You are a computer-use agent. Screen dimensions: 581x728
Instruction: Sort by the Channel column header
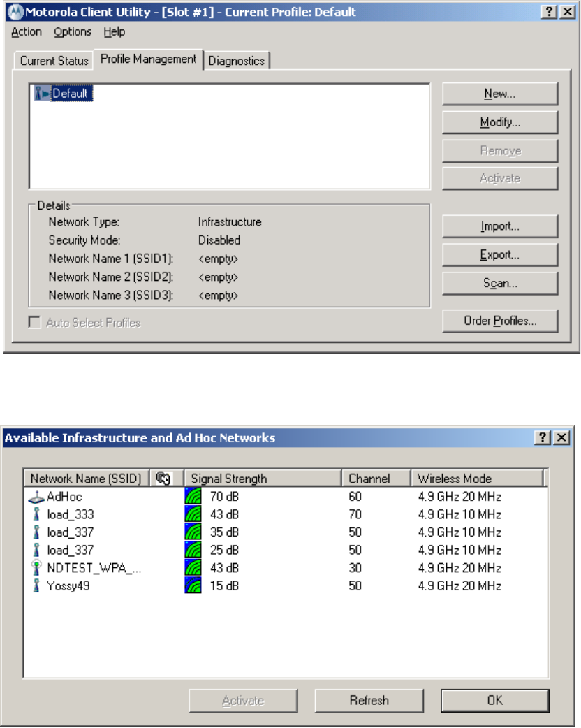[x=376, y=478]
